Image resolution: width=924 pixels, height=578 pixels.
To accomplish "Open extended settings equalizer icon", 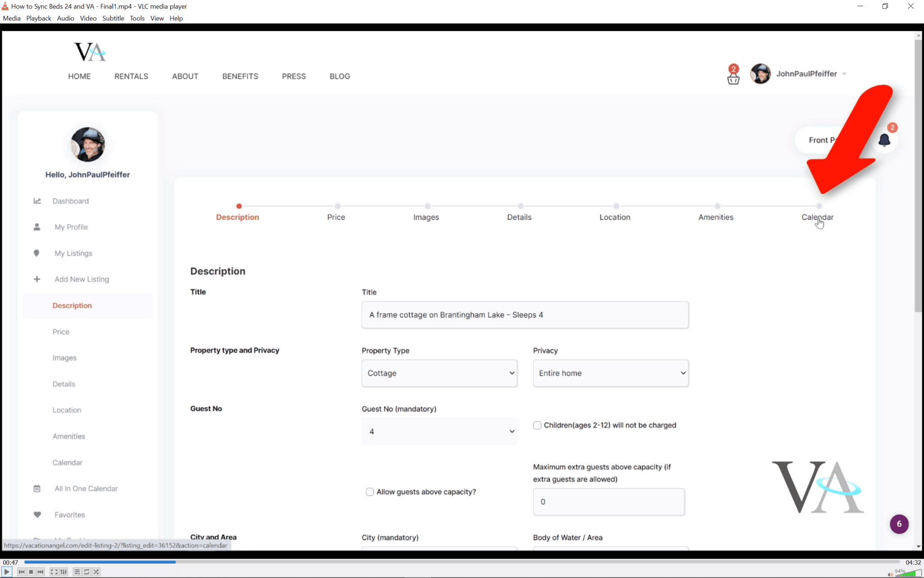I will 64,572.
